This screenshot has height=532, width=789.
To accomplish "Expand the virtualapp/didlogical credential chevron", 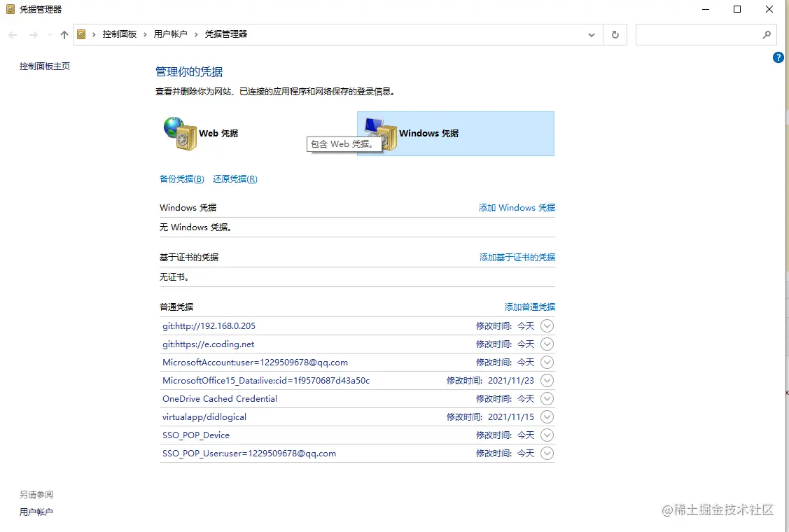I will click(x=547, y=416).
